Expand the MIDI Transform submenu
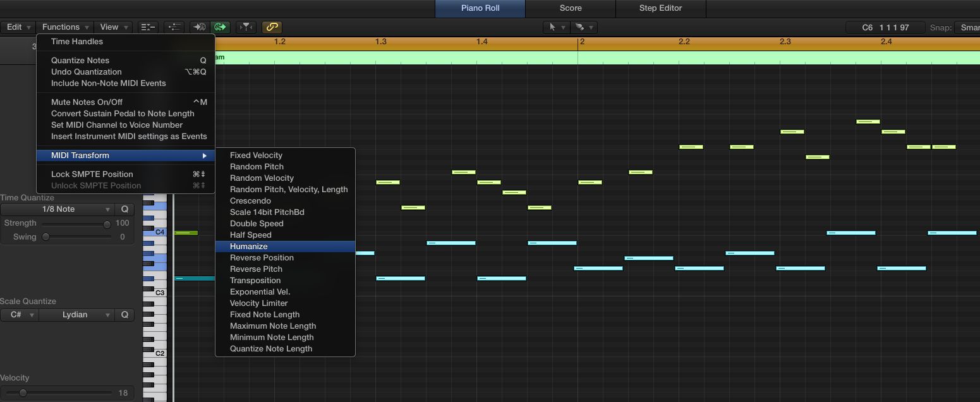Image resolution: width=980 pixels, height=402 pixels. point(126,155)
